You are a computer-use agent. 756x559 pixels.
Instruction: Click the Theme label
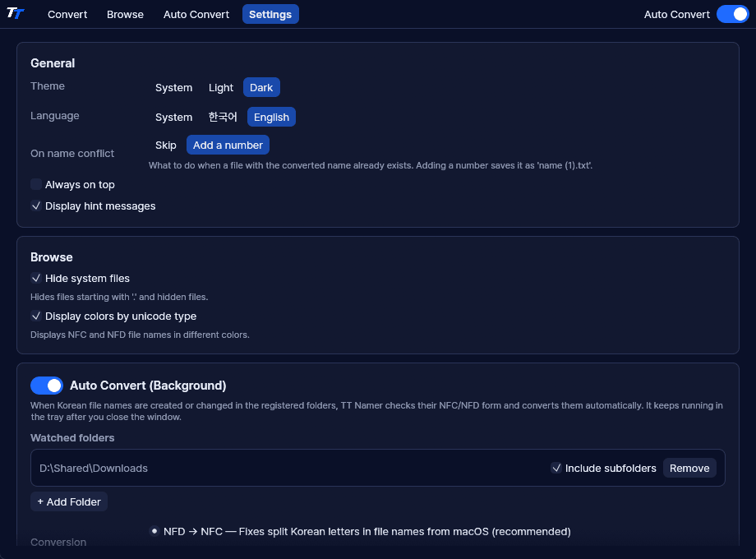[48, 85]
